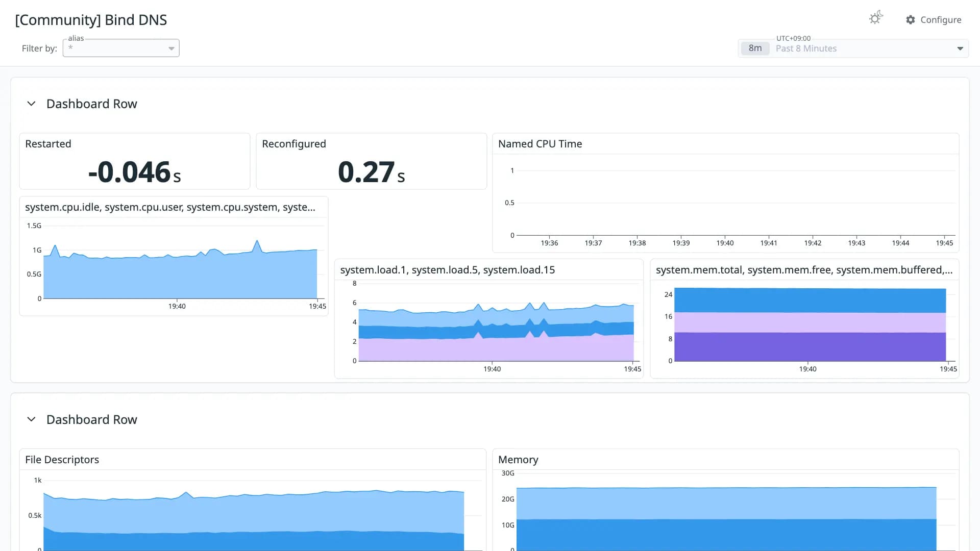Image resolution: width=980 pixels, height=551 pixels.
Task: Click the 19:36 tick in Named CPU Time chart
Action: (549, 243)
